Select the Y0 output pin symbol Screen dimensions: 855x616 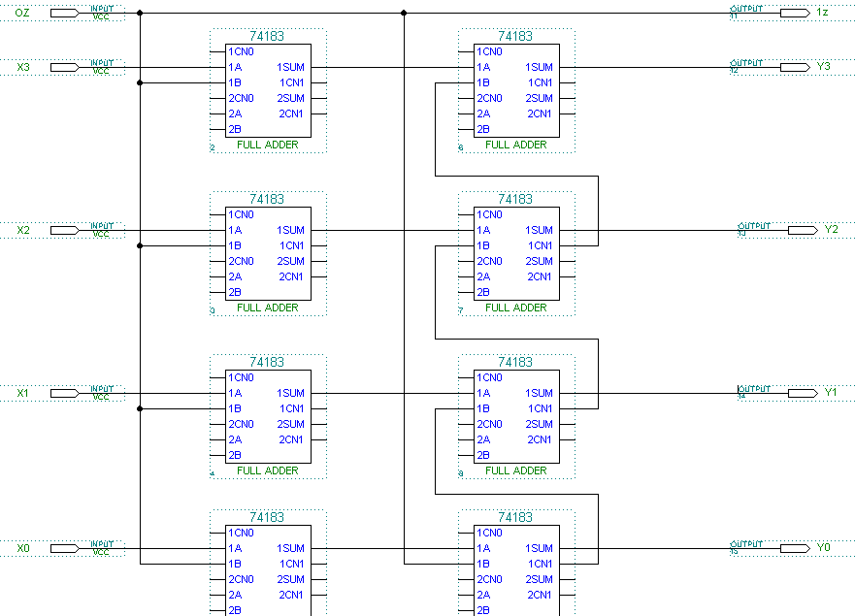(x=795, y=548)
